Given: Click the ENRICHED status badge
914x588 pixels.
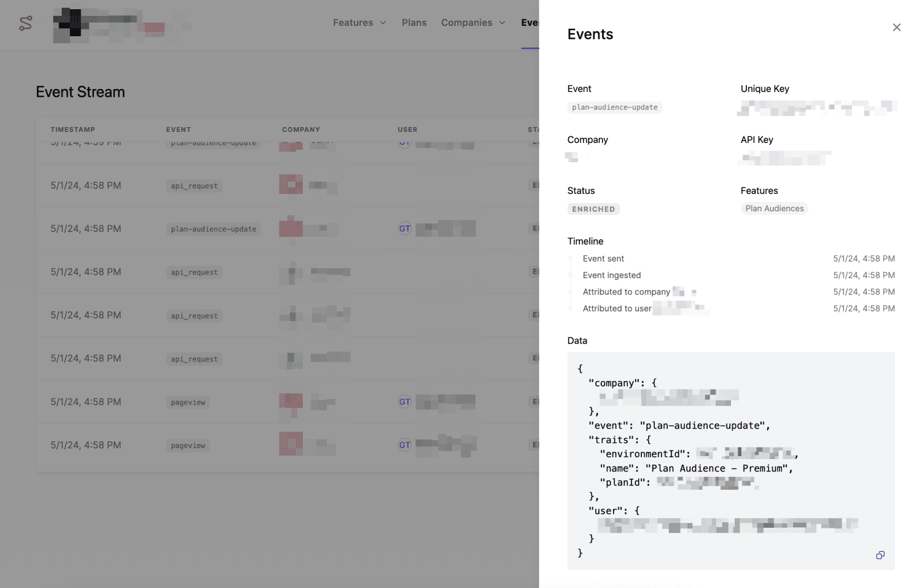Looking at the screenshot, I should 593,209.
